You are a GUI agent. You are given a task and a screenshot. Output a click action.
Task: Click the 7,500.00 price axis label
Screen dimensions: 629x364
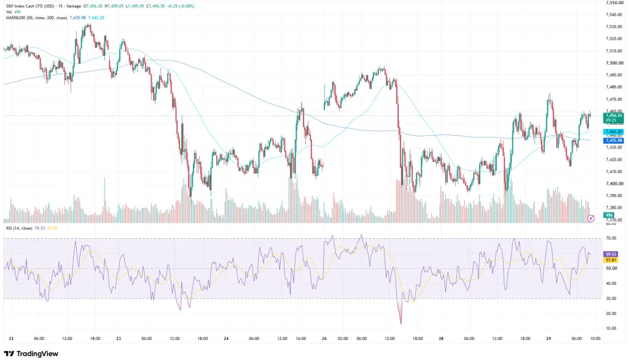[614, 63]
